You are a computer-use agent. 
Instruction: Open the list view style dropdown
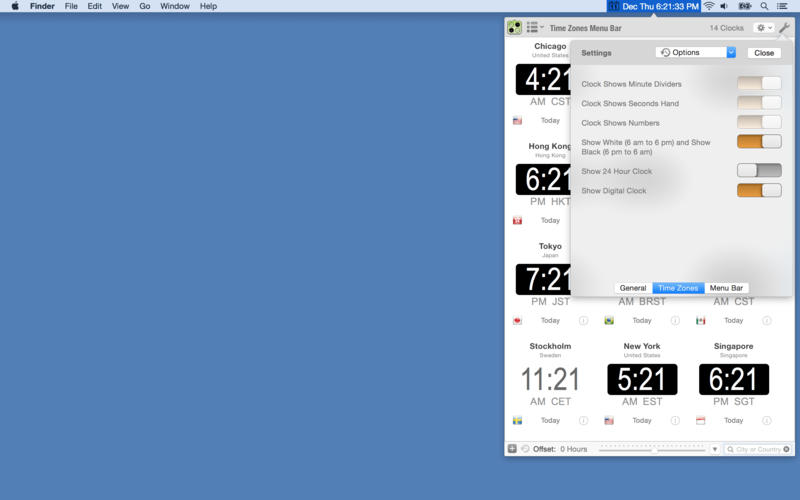click(x=535, y=28)
